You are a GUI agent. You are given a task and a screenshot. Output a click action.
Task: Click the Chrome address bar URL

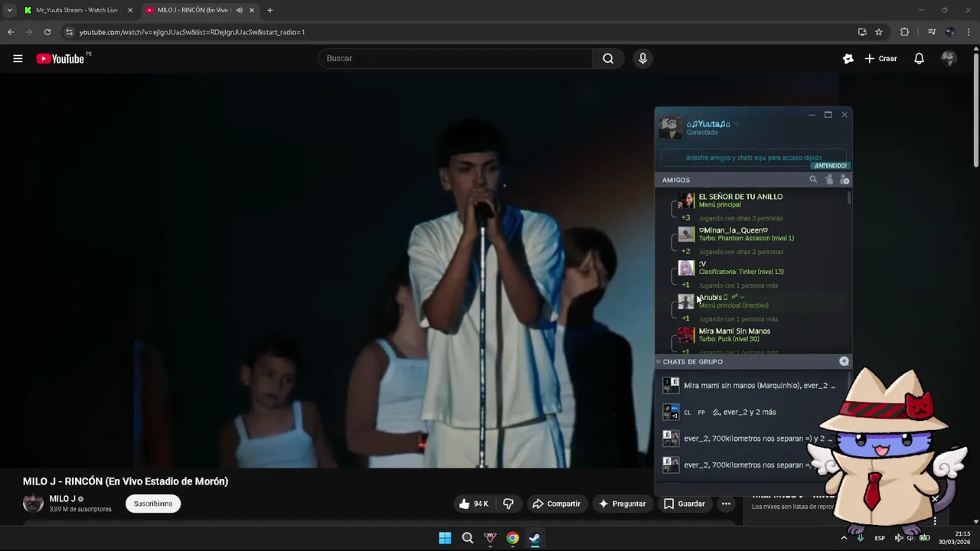[x=192, y=32]
